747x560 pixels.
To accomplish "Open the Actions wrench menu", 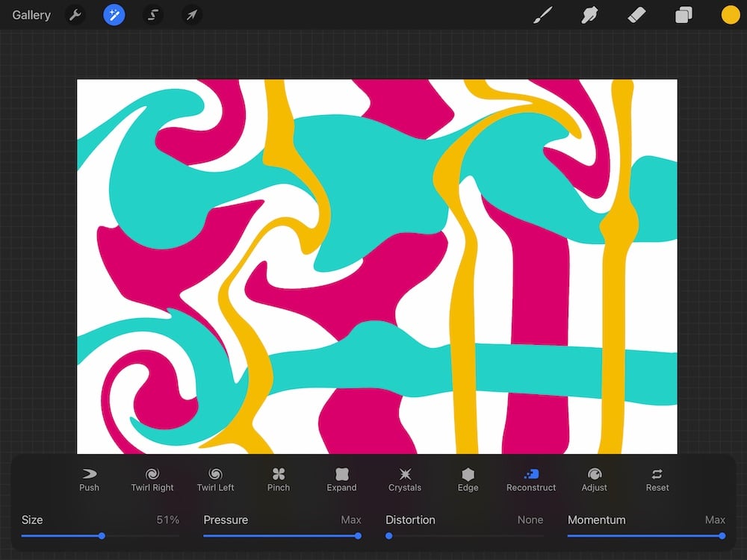I will (75, 15).
